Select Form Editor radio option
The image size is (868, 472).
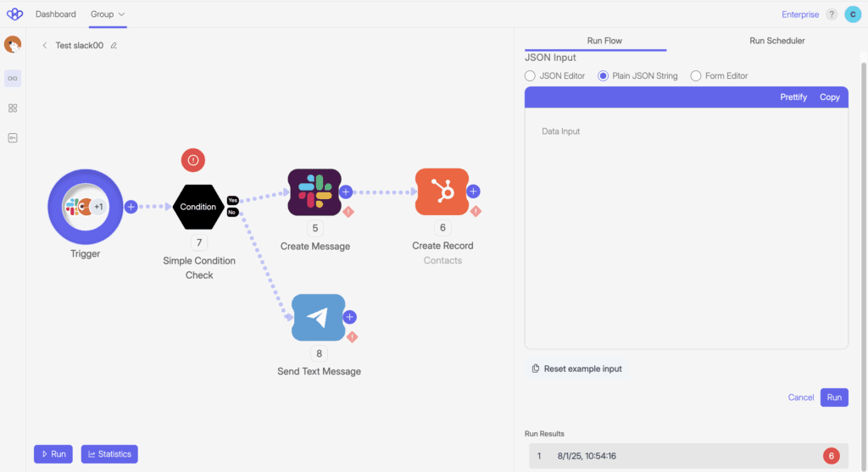696,75
